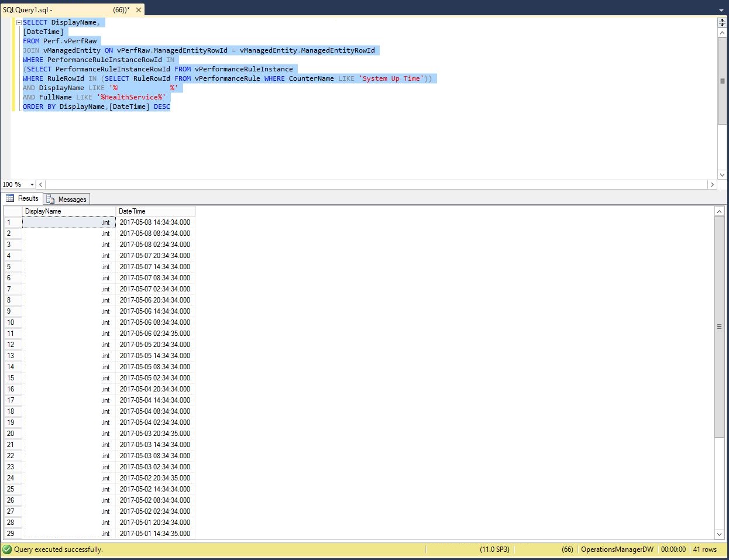This screenshot has height=560, width=729.
Task: Click the right arrow of the horizontal scrollbar
Action: tap(713, 184)
